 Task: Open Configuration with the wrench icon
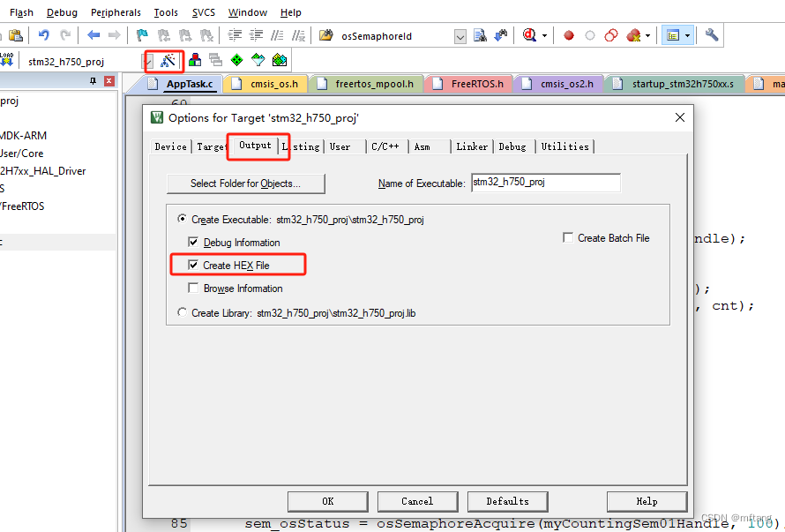(712, 35)
